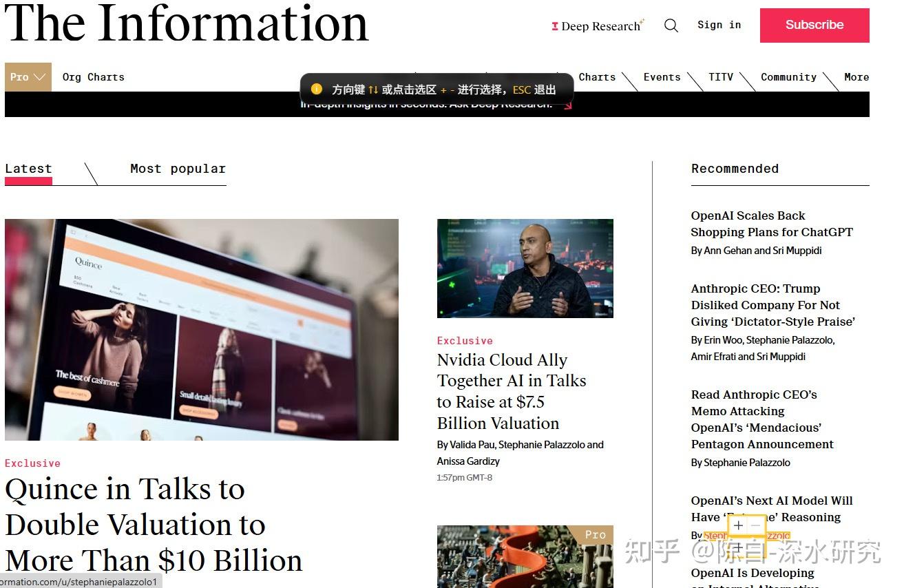Switch to the Most popular tab
Screen dimensions: 904x588
click(178, 169)
